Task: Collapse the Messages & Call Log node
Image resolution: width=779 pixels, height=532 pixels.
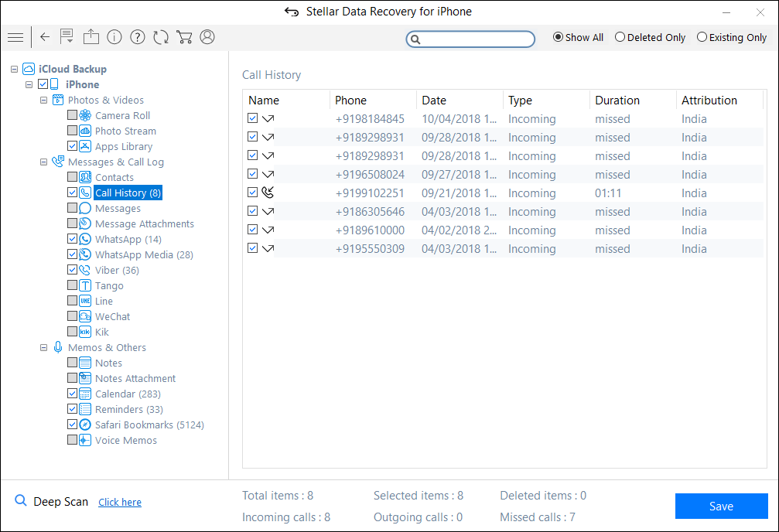Action: (x=44, y=162)
